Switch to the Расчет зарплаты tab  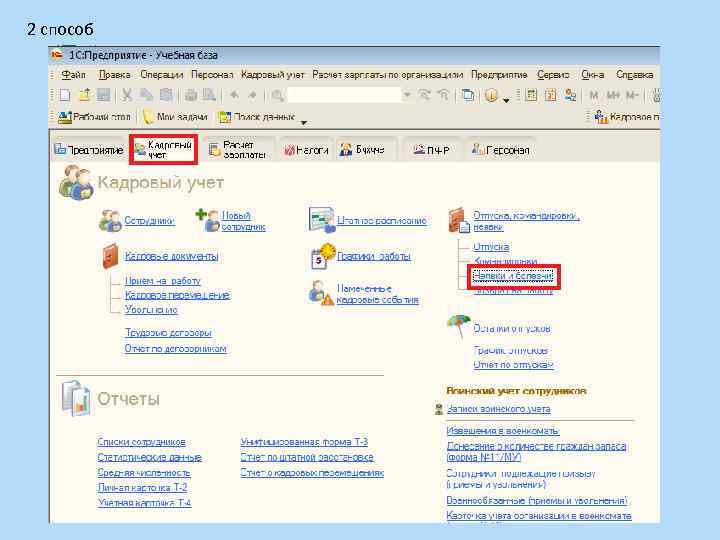(x=239, y=150)
